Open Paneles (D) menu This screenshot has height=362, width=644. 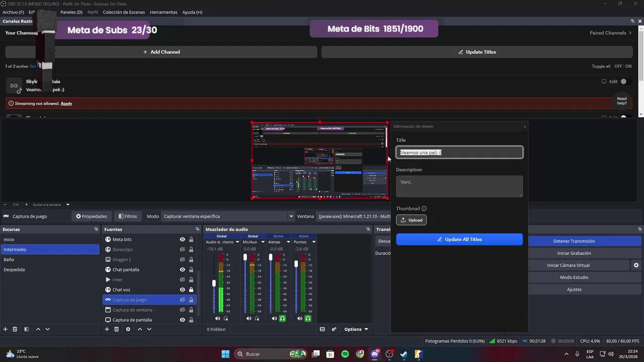pyautogui.click(x=71, y=12)
